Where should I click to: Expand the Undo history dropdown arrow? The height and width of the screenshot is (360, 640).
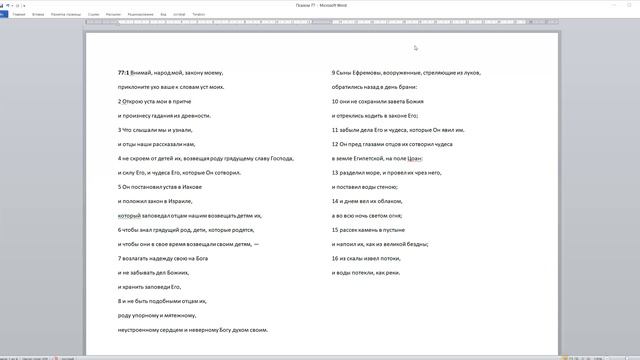pos(12,6)
